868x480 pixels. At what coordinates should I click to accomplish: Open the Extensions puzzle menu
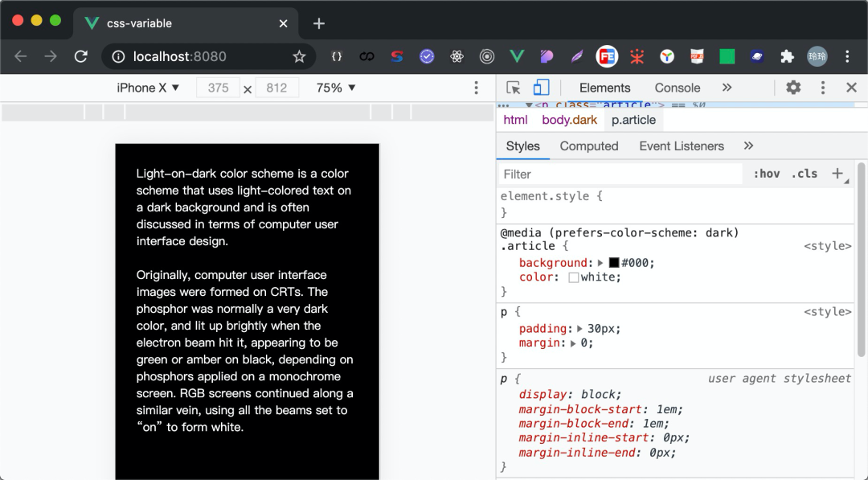787,56
